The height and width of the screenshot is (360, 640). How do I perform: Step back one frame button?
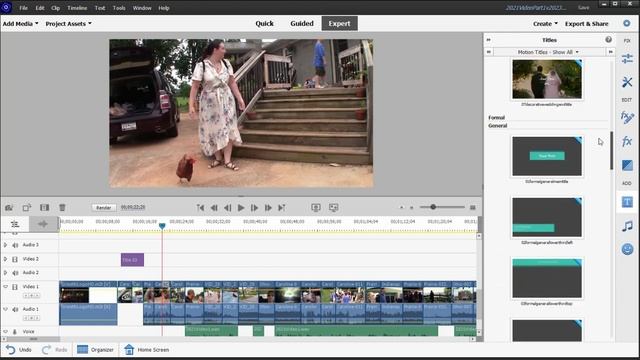pos(227,208)
